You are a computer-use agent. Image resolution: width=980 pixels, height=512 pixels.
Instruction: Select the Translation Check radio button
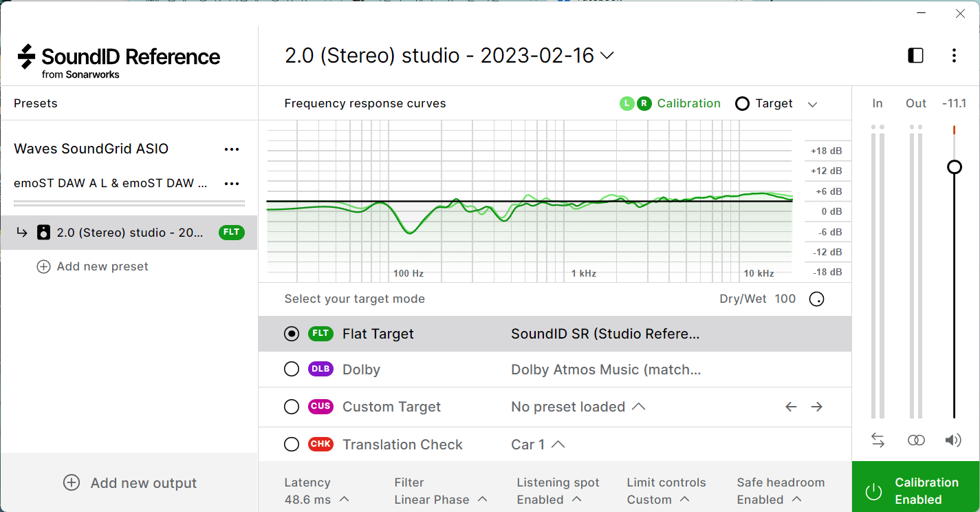(x=292, y=445)
